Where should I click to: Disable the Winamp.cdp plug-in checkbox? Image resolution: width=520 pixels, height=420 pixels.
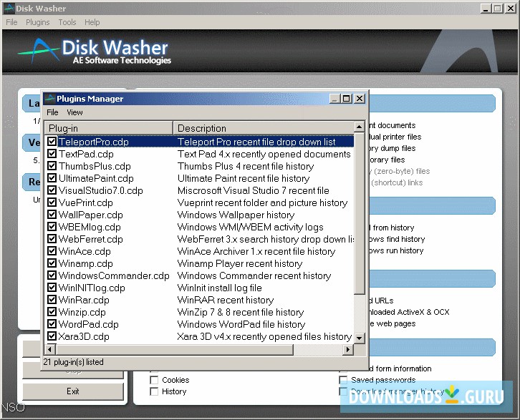52,263
